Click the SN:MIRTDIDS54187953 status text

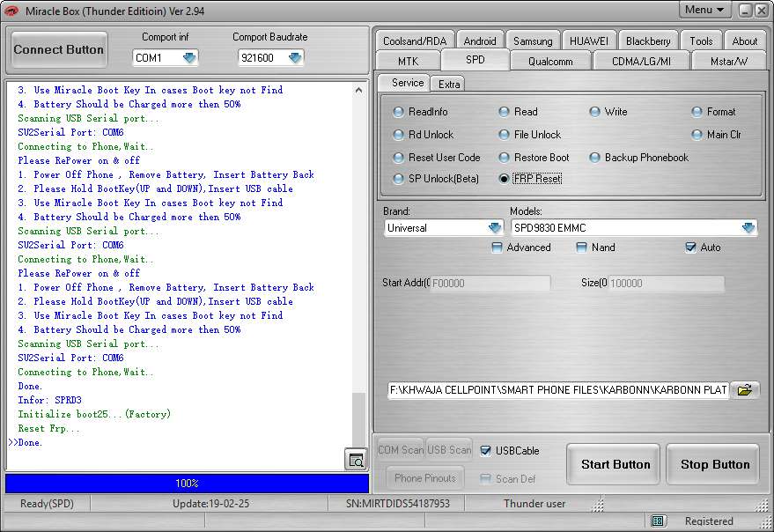tap(398, 503)
